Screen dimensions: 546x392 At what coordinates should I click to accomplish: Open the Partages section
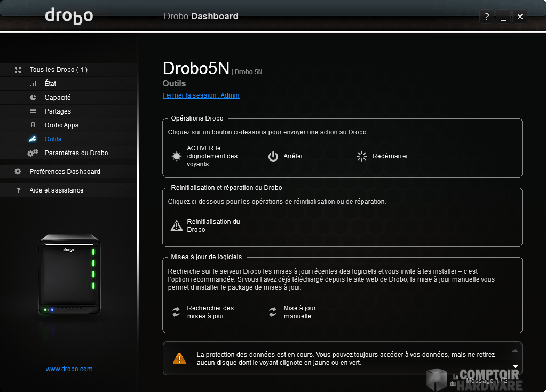pos(58,111)
